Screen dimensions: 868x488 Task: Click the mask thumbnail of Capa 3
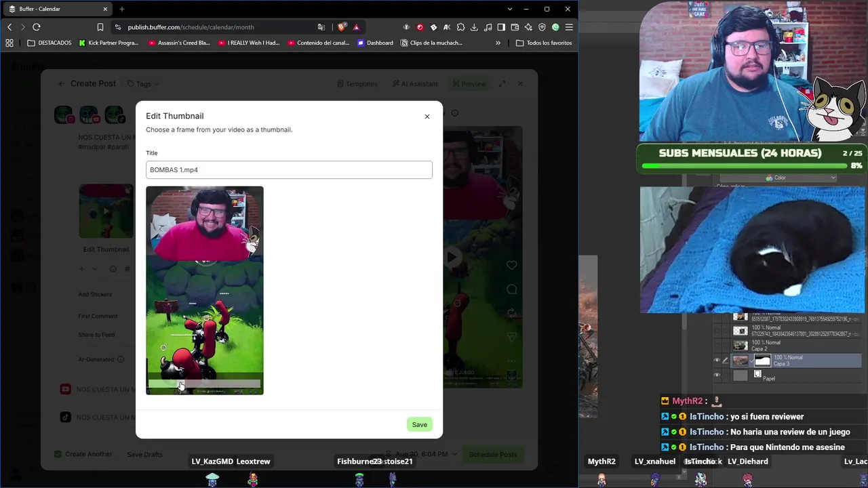762,361
